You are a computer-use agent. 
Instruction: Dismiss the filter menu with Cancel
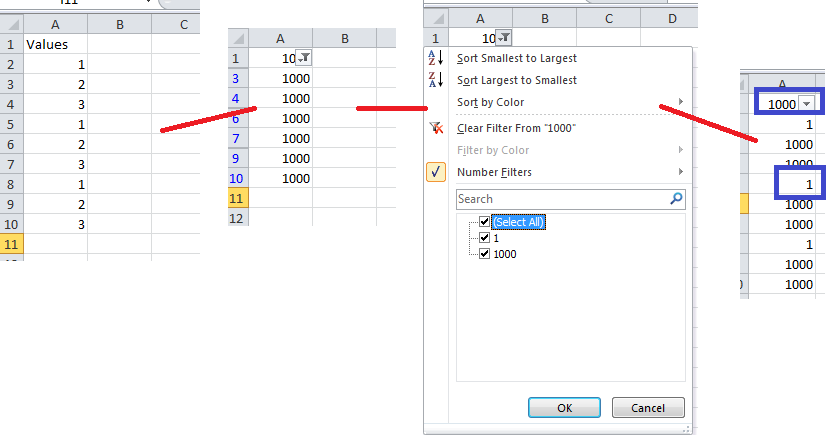(x=648, y=408)
